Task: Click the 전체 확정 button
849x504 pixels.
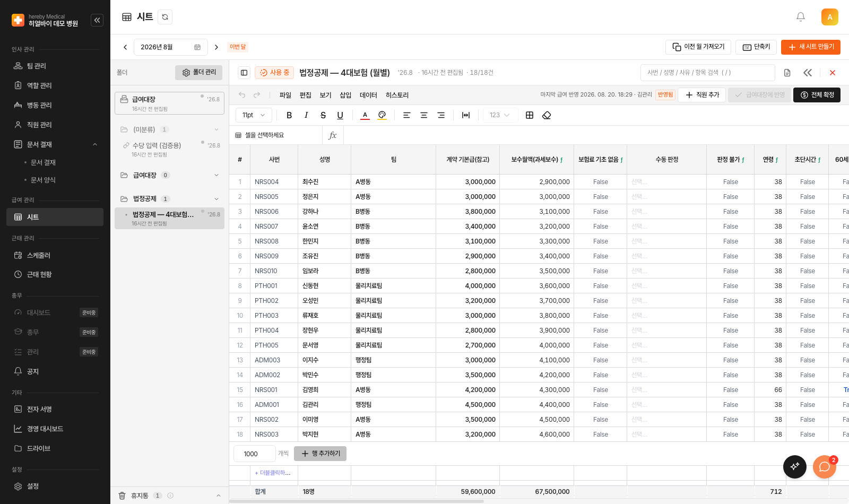Action: [817, 95]
